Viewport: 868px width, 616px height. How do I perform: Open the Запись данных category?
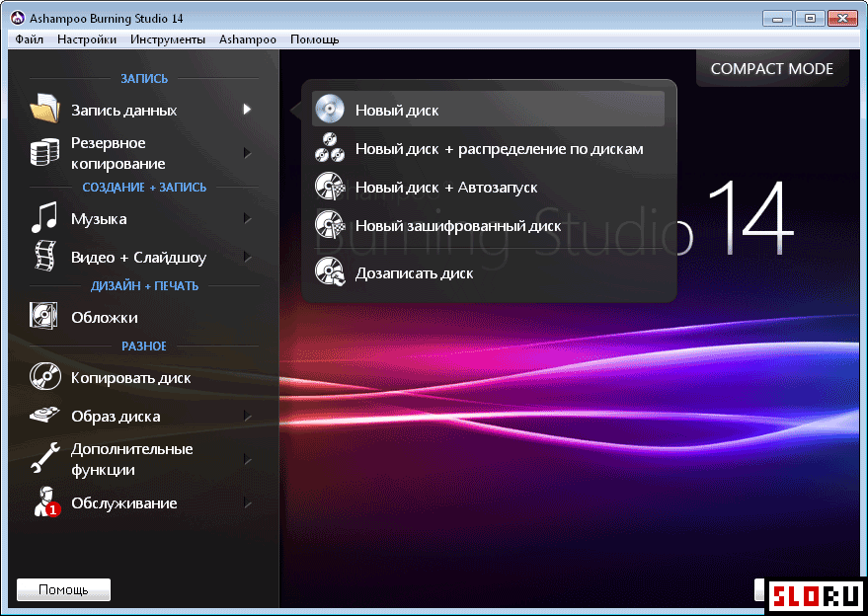(144, 110)
